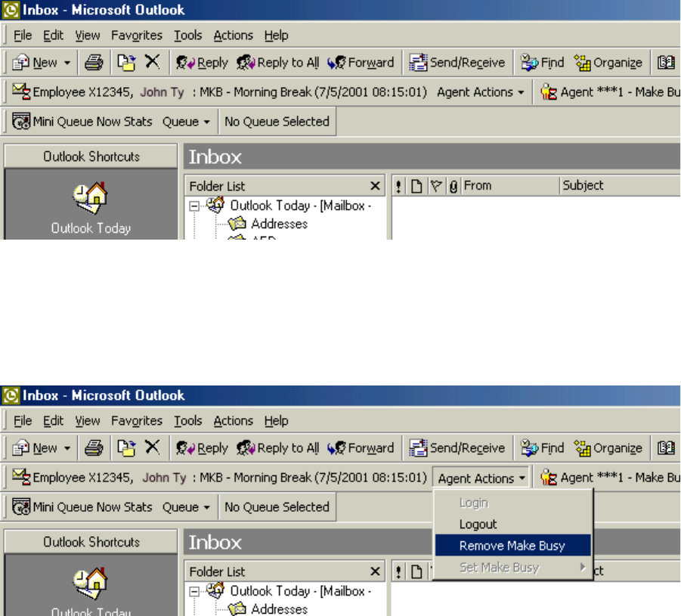Click Outlook Shortcuts group button, upper window
The image size is (681, 616).
tap(91, 156)
